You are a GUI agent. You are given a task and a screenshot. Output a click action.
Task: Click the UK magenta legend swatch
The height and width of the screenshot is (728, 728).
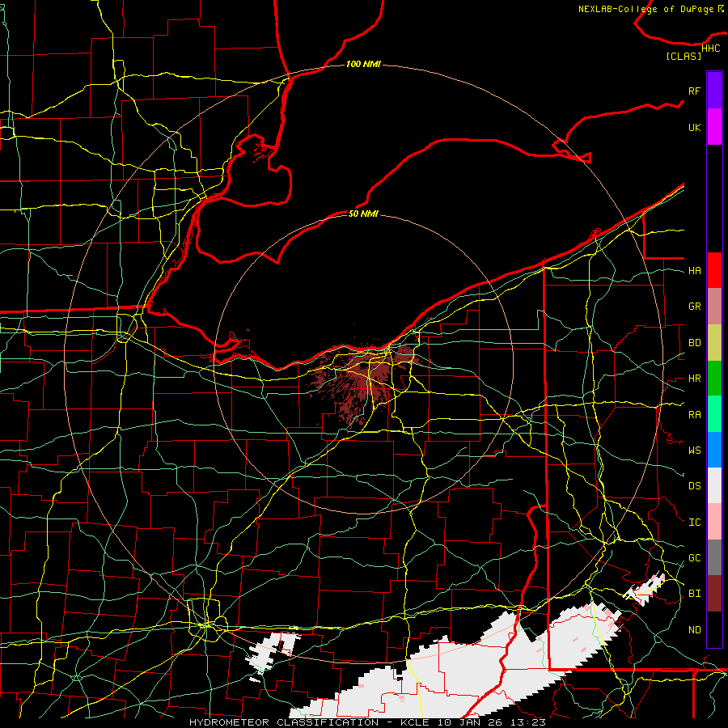[714, 127]
